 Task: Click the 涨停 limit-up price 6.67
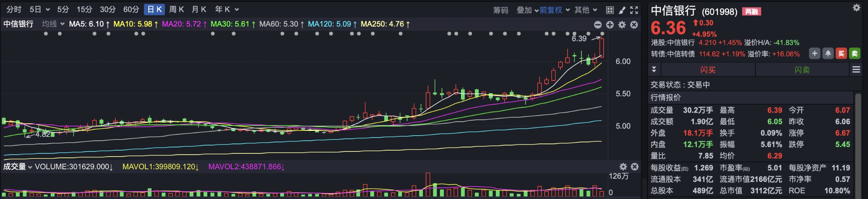click(x=843, y=133)
